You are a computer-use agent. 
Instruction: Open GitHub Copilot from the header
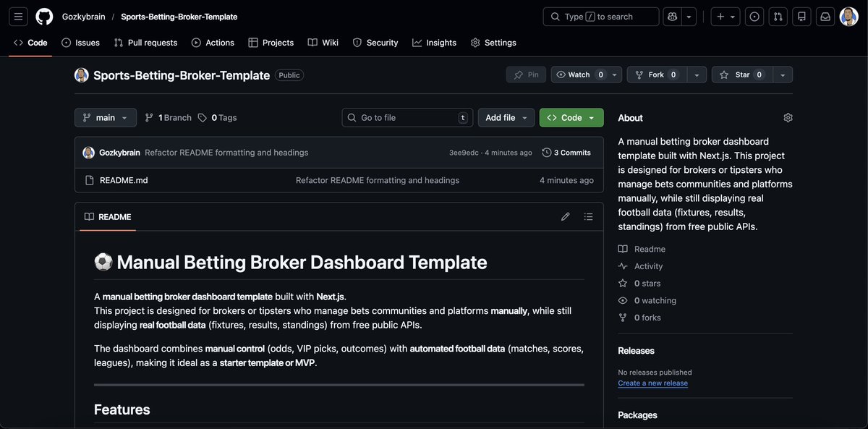pos(671,15)
